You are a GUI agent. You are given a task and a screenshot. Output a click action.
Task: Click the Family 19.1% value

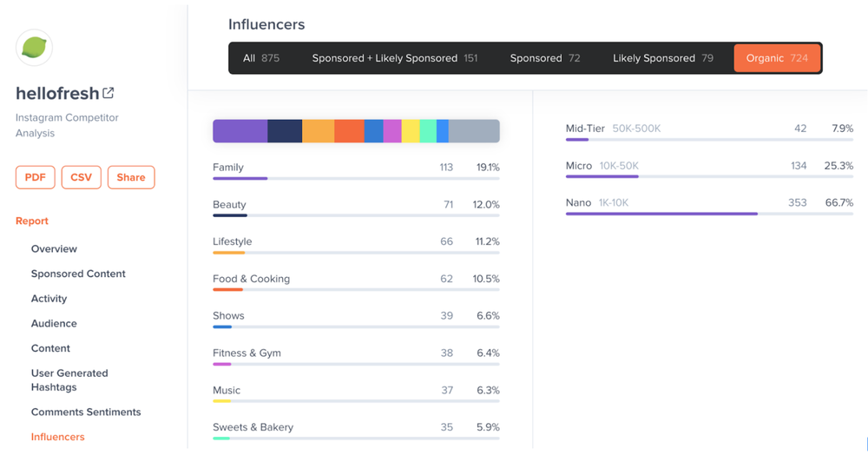point(488,168)
